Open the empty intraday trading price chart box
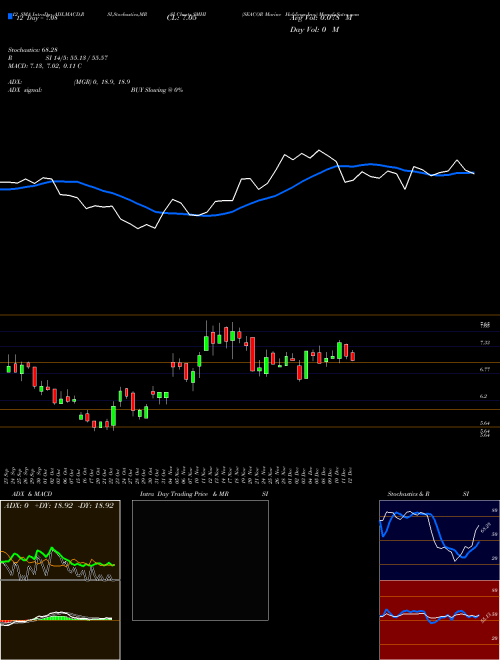The height and width of the screenshot is (660, 500). 200,560
